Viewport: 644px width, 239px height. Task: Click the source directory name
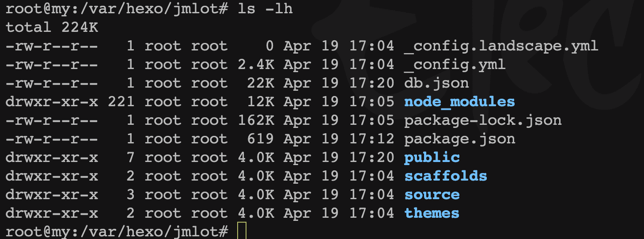pyautogui.click(x=432, y=195)
